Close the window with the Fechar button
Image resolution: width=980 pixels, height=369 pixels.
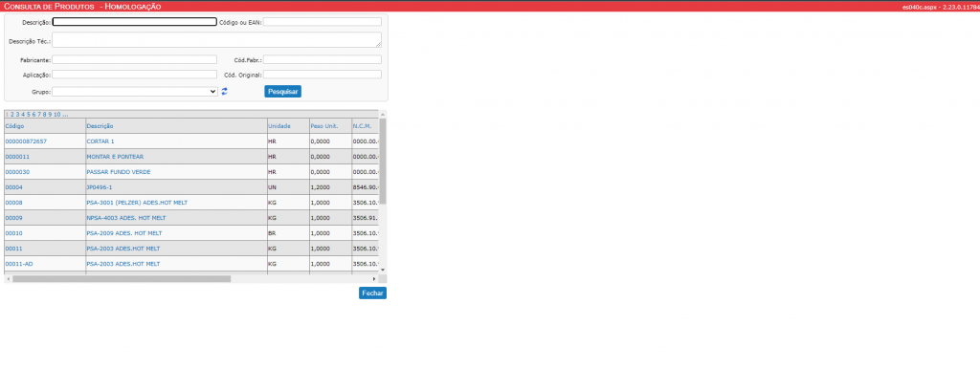point(372,293)
